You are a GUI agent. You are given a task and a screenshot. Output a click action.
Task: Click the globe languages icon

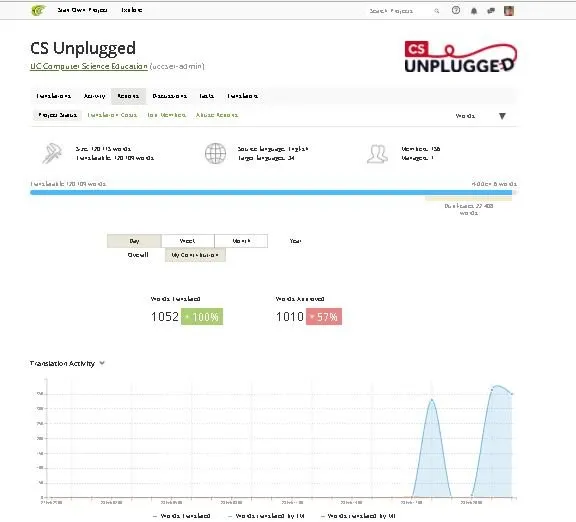coord(215,153)
